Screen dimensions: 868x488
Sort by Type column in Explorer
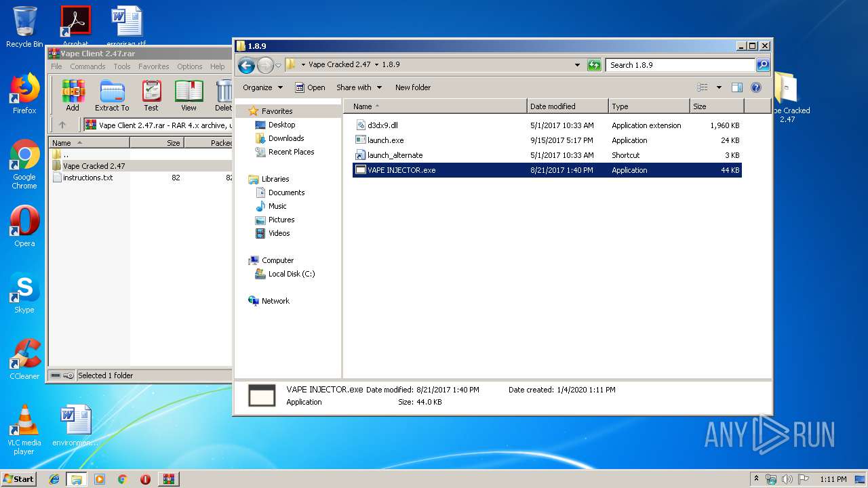coord(649,106)
